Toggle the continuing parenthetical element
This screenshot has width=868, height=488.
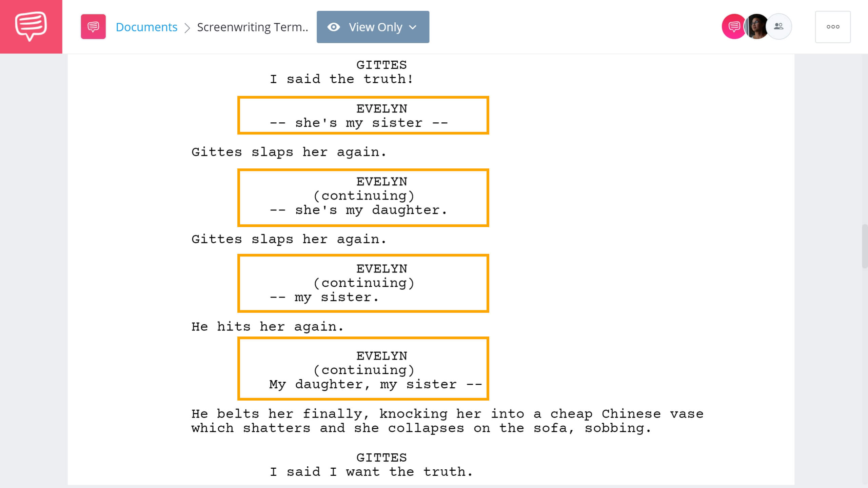coord(364,196)
